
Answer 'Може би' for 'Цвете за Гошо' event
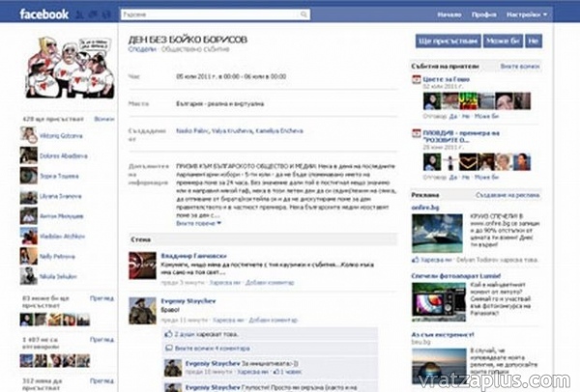pos(486,116)
